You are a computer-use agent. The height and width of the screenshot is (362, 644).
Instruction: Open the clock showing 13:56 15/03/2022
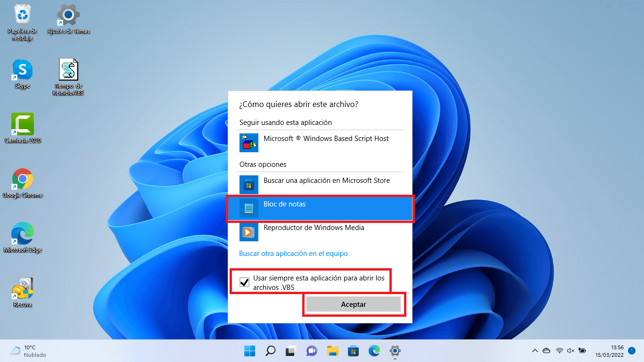[x=610, y=351]
